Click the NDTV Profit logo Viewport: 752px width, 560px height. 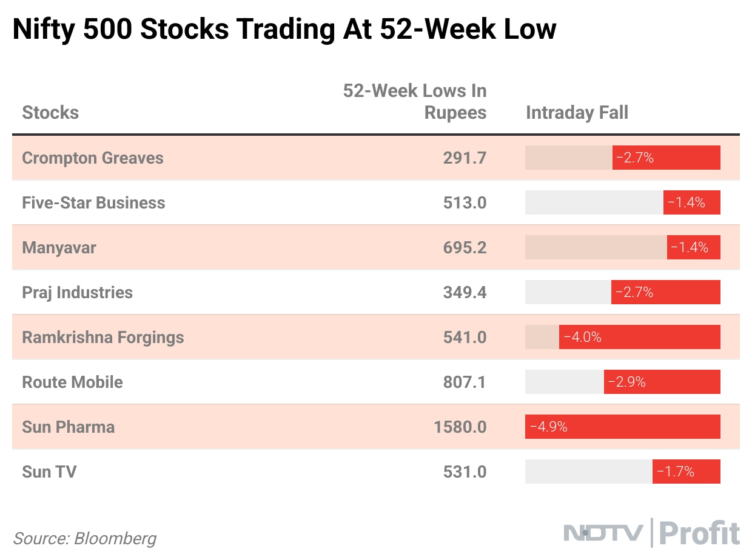pyautogui.click(x=651, y=533)
